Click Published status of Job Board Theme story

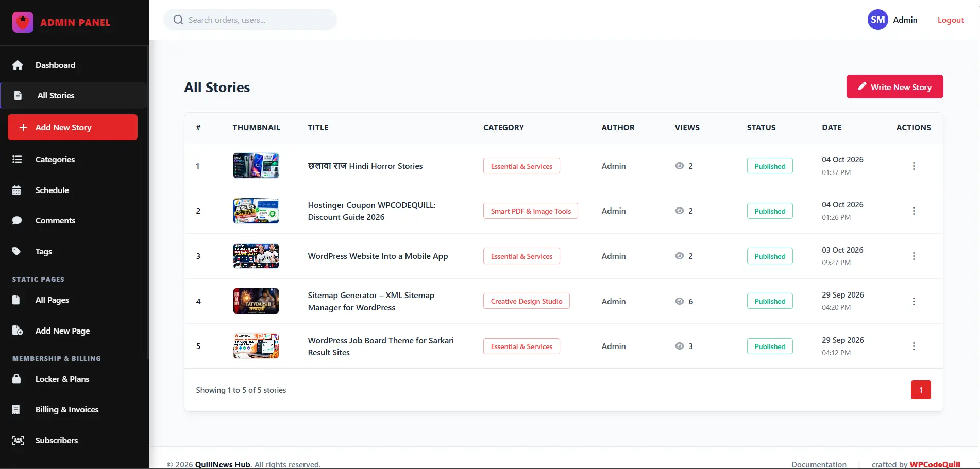tap(770, 346)
